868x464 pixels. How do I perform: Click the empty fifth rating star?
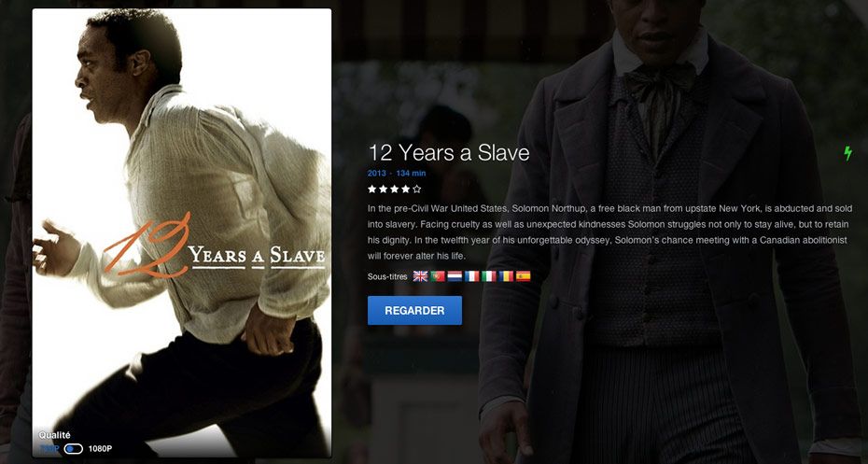(x=417, y=190)
